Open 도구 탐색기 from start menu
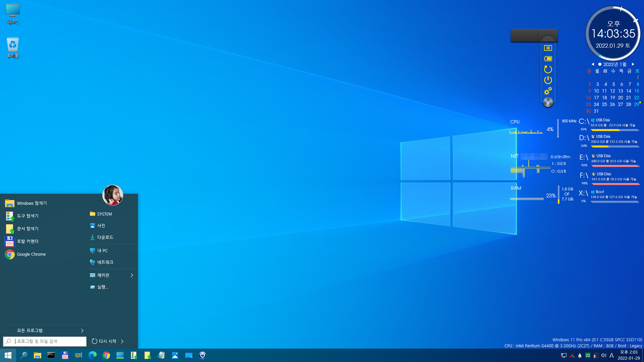 (x=44, y=216)
